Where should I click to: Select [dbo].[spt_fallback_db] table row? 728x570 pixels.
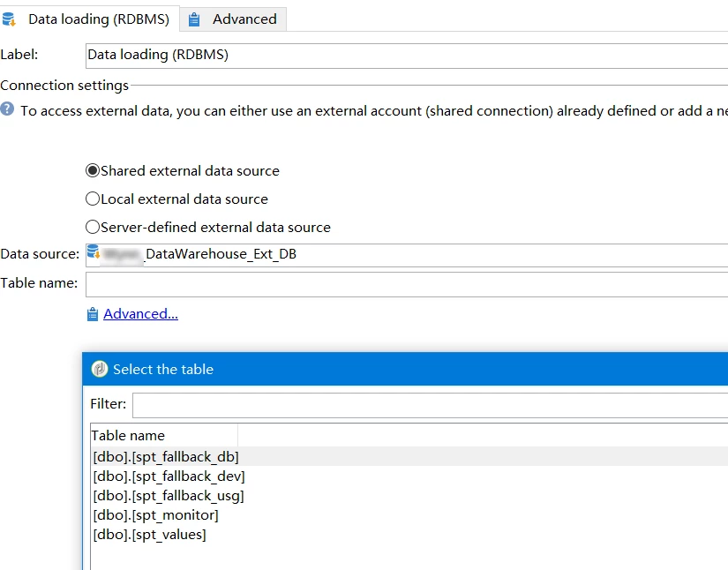click(409, 457)
